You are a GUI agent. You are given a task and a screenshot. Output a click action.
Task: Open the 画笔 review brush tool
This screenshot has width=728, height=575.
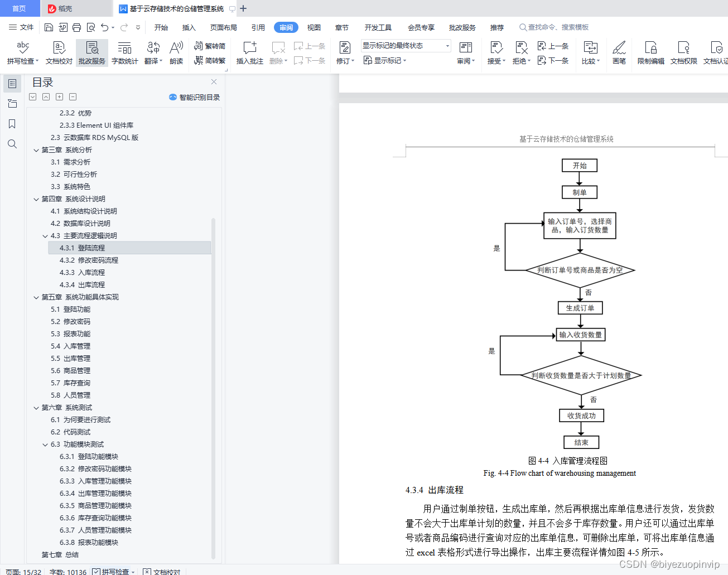coord(619,52)
